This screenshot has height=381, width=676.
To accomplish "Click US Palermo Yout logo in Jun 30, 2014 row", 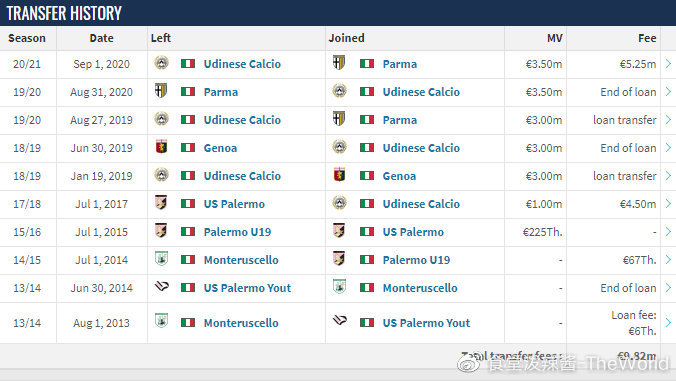I will click(x=162, y=286).
